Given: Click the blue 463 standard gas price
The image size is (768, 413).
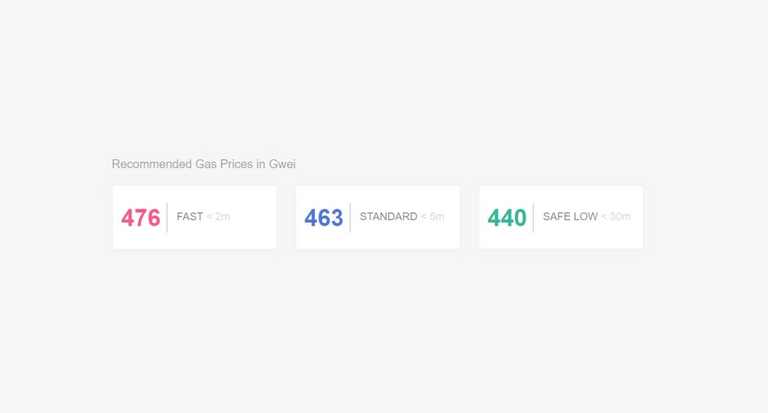Looking at the screenshot, I should pos(324,218).
